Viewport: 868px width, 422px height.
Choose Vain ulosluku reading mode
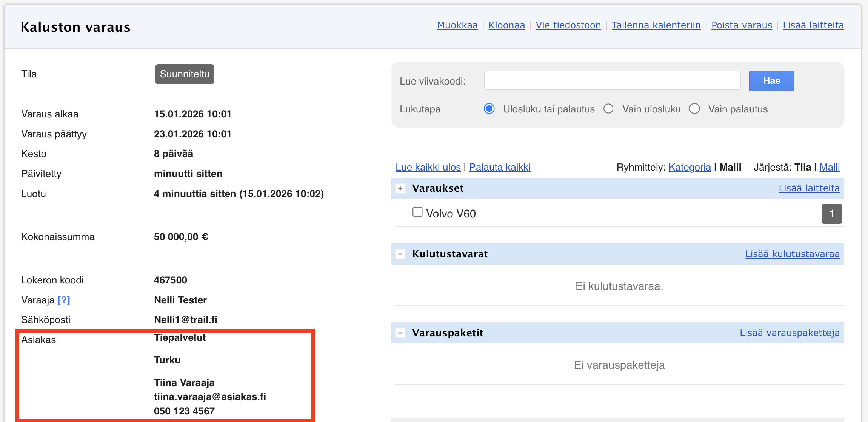(608, 109)
